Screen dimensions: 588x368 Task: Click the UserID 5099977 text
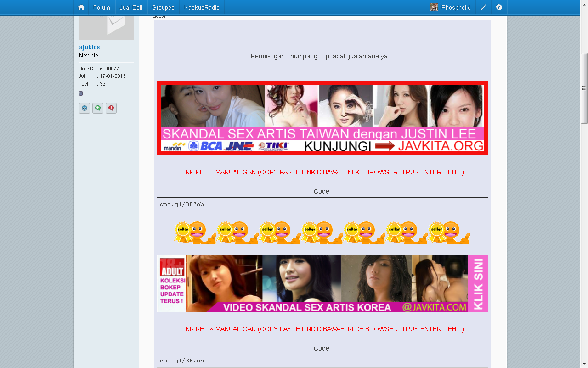pos(99,69)
